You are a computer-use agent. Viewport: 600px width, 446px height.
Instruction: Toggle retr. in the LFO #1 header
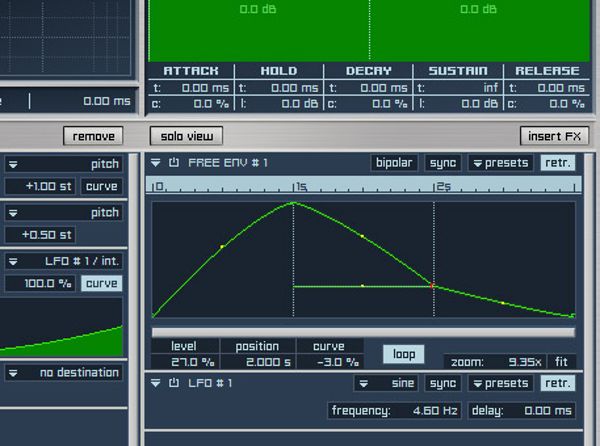coord(558,383)
